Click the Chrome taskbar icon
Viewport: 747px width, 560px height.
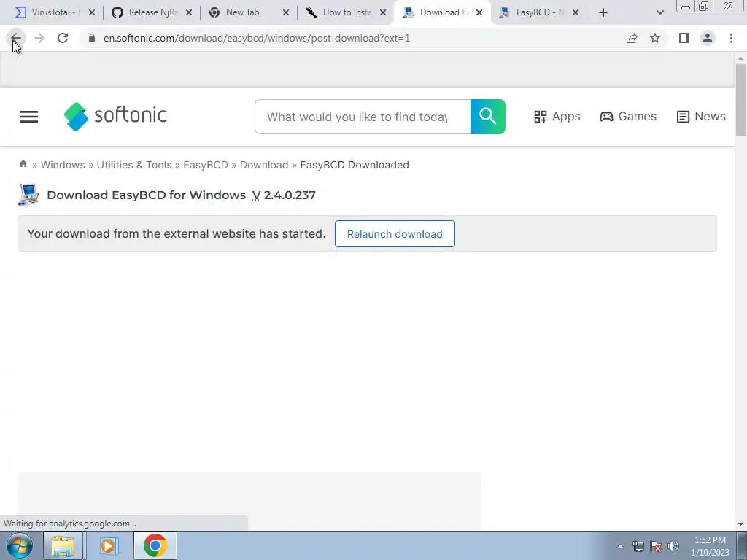(155, 545)
